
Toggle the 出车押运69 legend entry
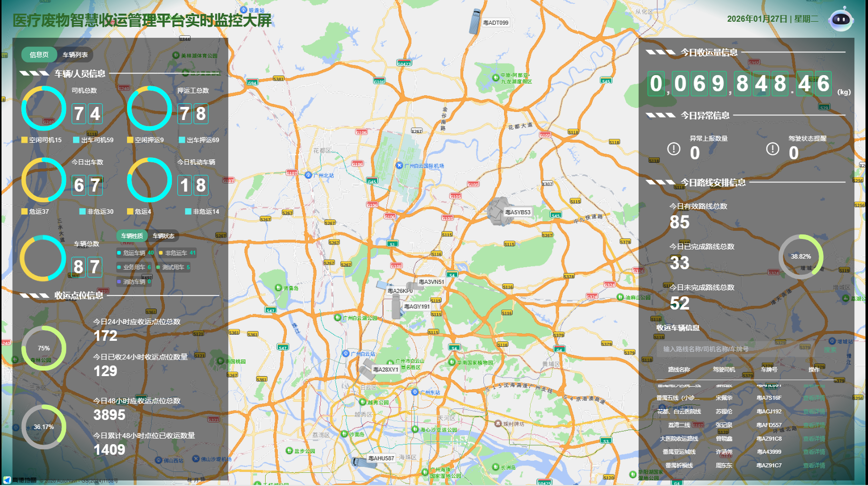[199, 140]
